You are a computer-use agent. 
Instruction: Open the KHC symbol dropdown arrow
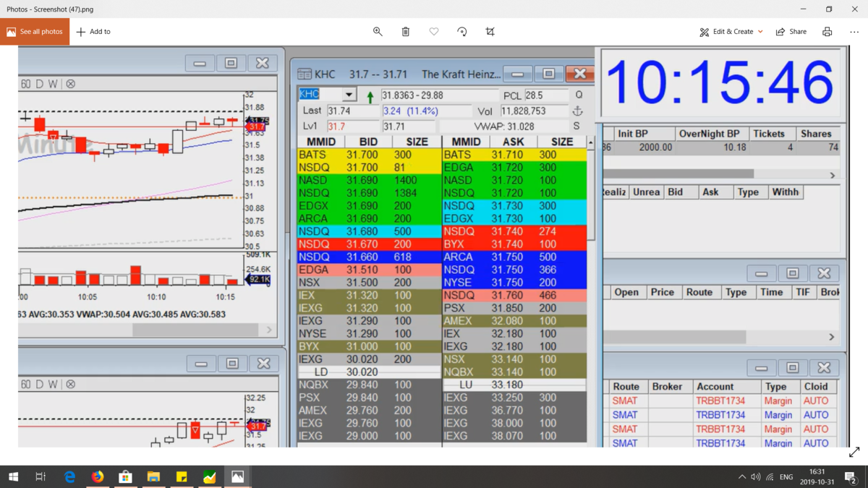click(349, 95)
